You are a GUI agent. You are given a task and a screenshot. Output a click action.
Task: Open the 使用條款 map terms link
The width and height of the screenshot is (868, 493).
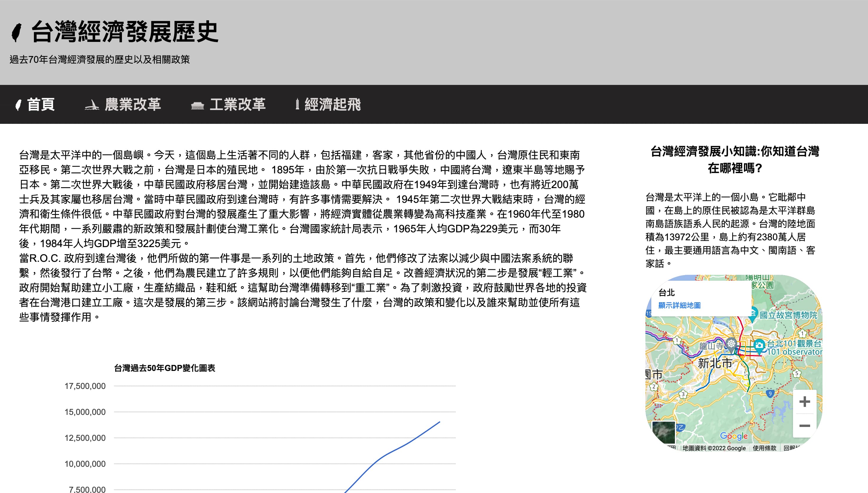[764, 448]
